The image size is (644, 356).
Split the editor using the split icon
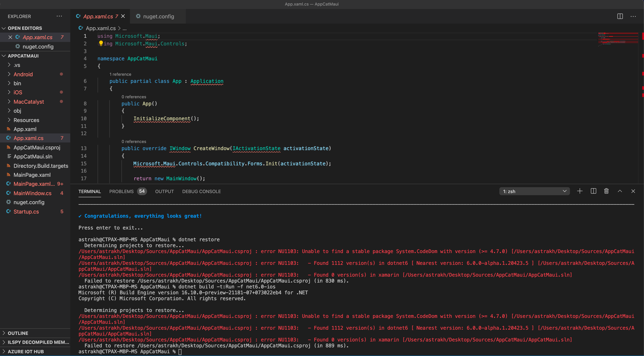[620, 16]
